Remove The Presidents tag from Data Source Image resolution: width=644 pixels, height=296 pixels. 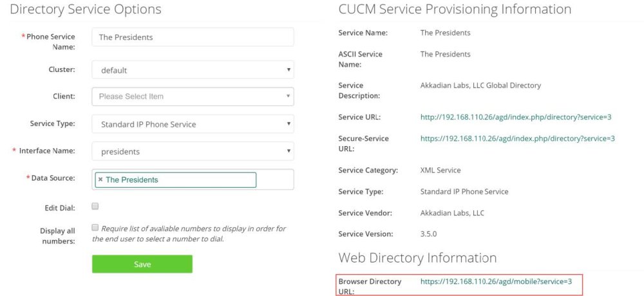click(x=100, y=180)
